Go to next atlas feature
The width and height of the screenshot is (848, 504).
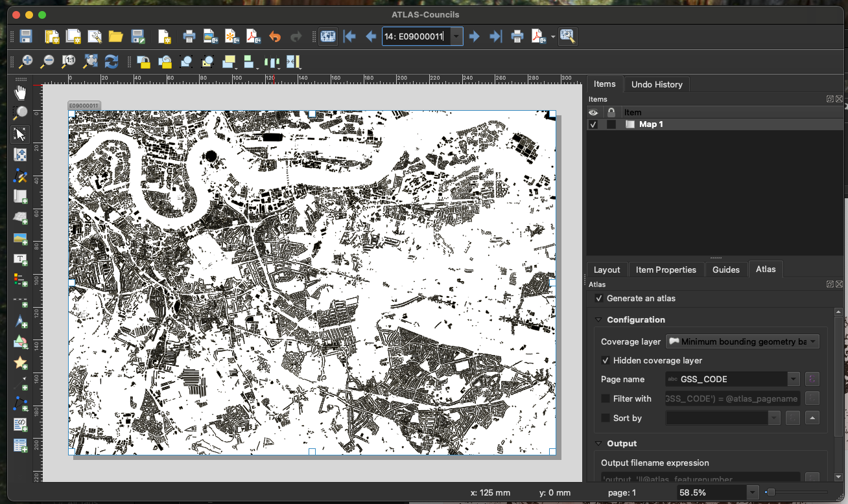click(x=475, y=36)
